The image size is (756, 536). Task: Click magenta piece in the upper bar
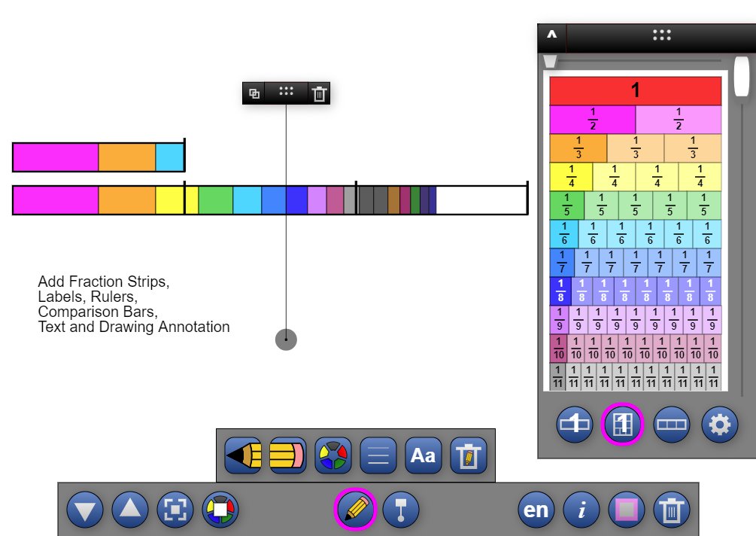coord(56,157)
